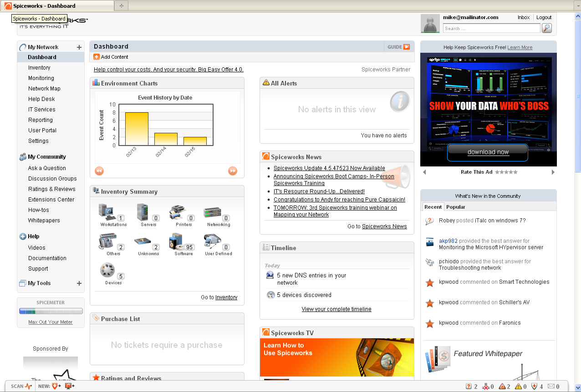Click the Go to Inventory link
This screenshot has width=581, height=392.
226,297
